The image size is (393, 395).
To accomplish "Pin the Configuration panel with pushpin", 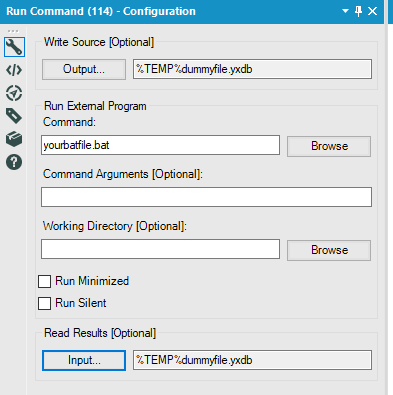I will (x=359, y=11).
